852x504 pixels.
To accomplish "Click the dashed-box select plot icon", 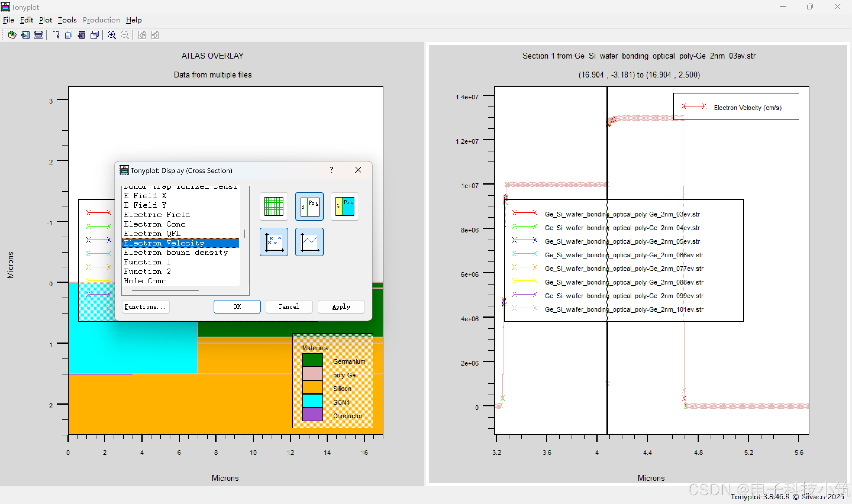I will tap(56, 35).
